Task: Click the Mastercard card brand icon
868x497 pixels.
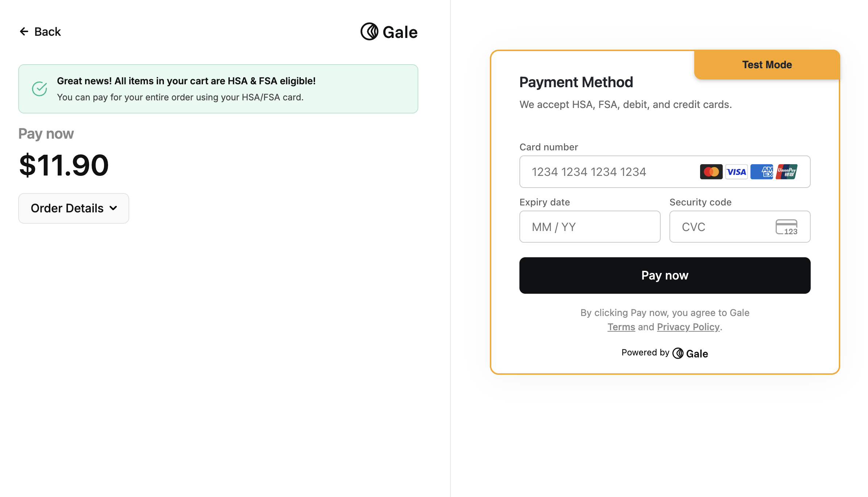Action: point(711,172)
